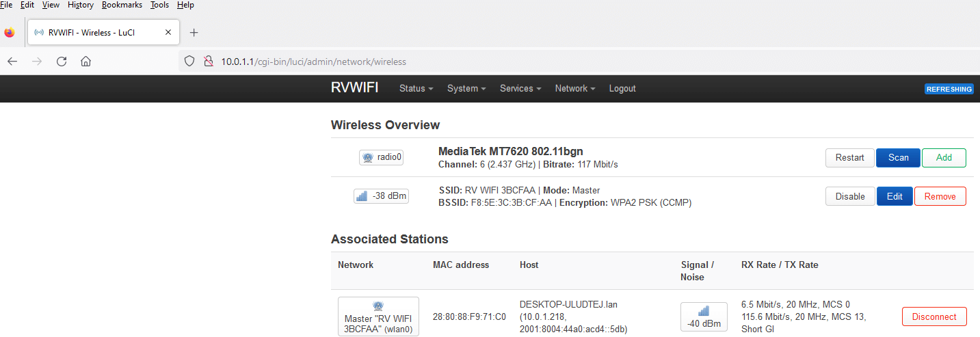Click the shield tracking protection icon

pos(190,62)
